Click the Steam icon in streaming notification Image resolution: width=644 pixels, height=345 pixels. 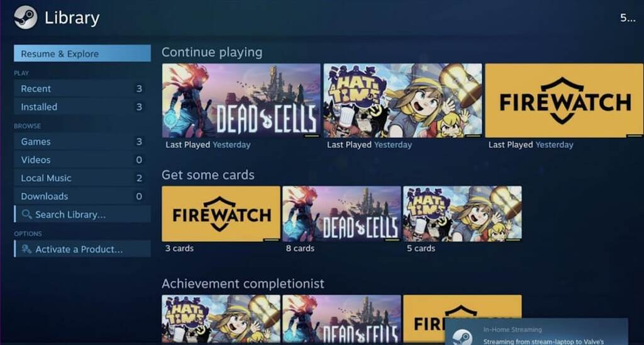coord(463,337)
